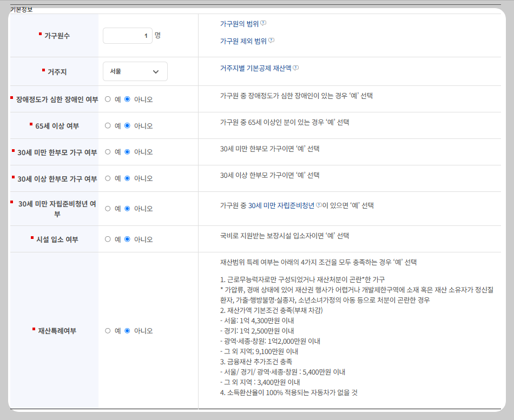
Task: Select "예" for 30세 미만 한부모 가구 여부
Action: [x=107, y=152]
